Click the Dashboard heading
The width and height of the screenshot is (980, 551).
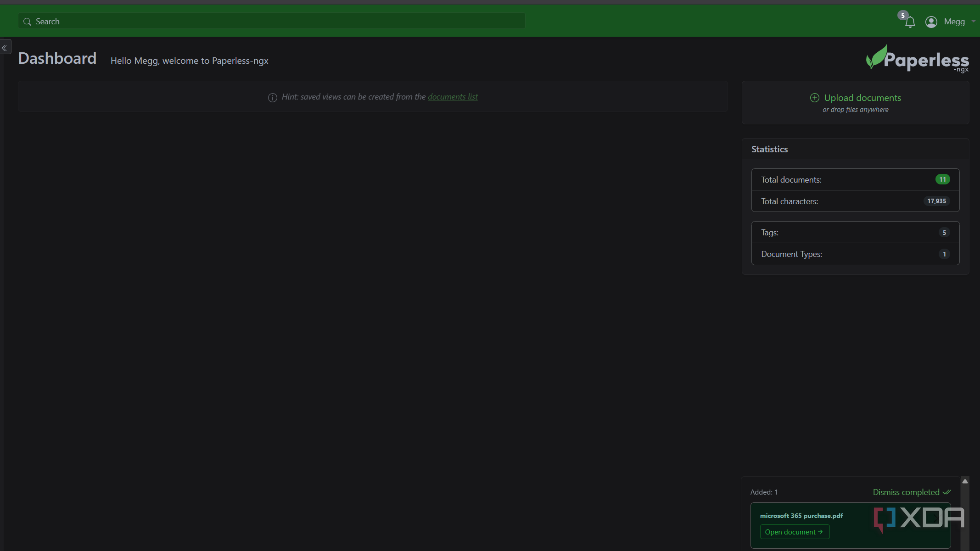click(57, 58)
